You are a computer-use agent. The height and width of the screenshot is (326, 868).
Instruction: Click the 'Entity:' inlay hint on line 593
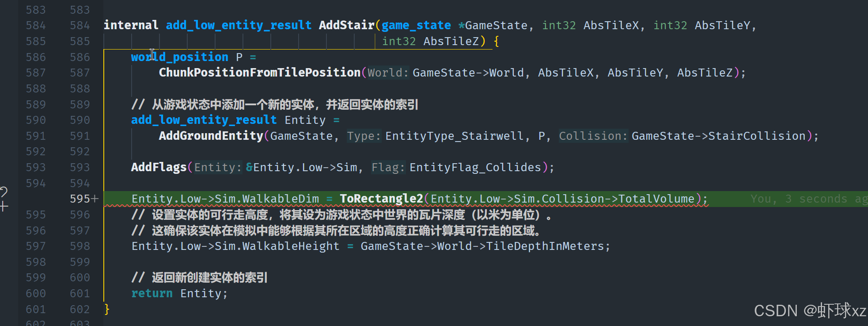point(218,167)
